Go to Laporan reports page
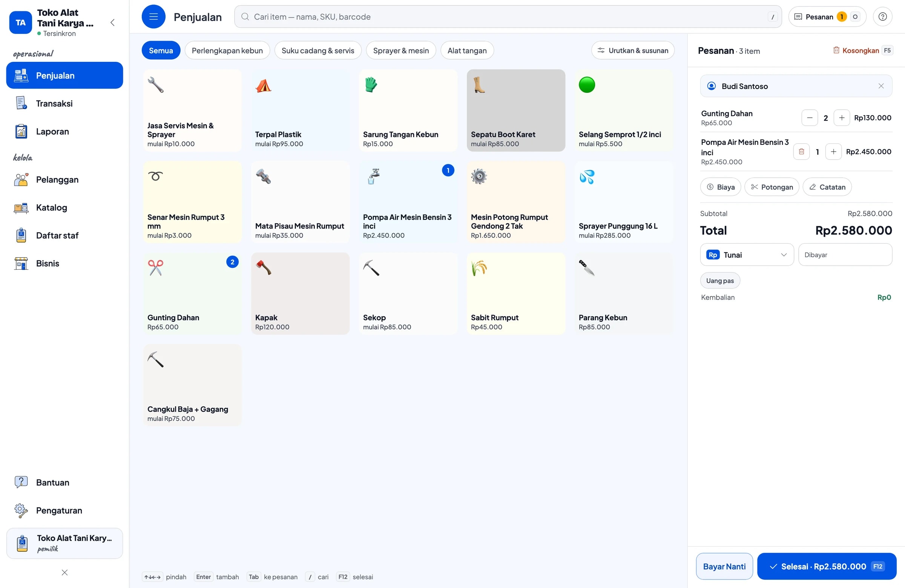Image resolution: width=905 pixels, height=588 pixels. click(64, 131)
